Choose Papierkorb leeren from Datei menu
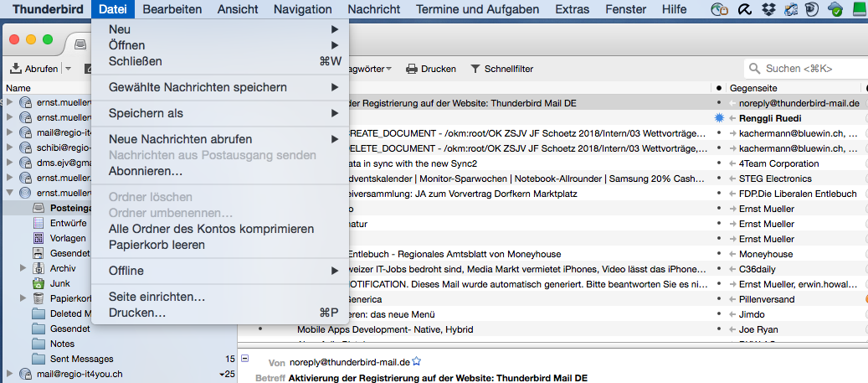The height and width of the screenshot is (383, 868). click(x=157, y=245)
